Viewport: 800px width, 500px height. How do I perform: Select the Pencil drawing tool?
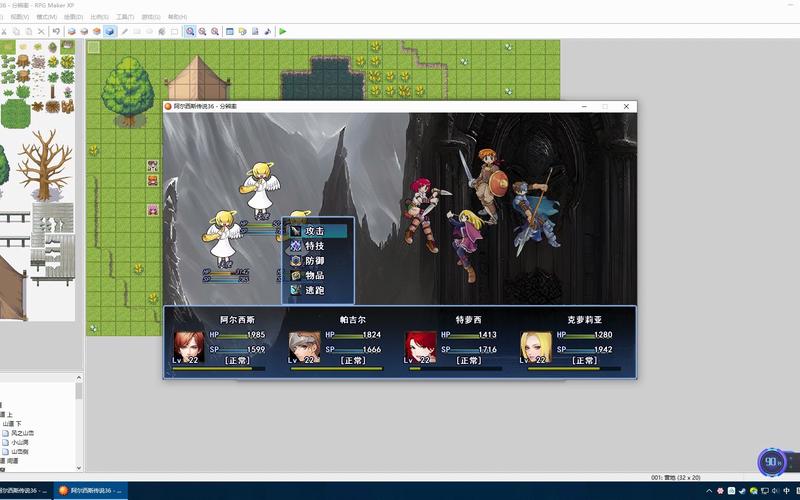coord(124,32)
